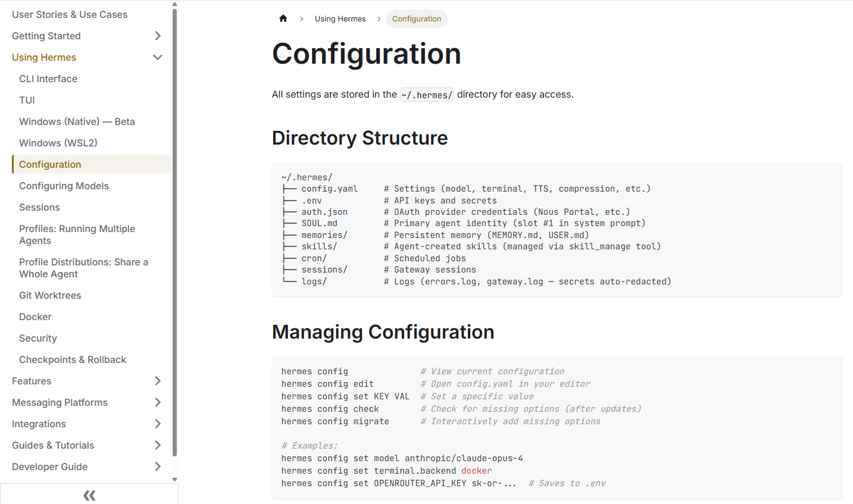Click config.yaml in the directory tree

330,189
